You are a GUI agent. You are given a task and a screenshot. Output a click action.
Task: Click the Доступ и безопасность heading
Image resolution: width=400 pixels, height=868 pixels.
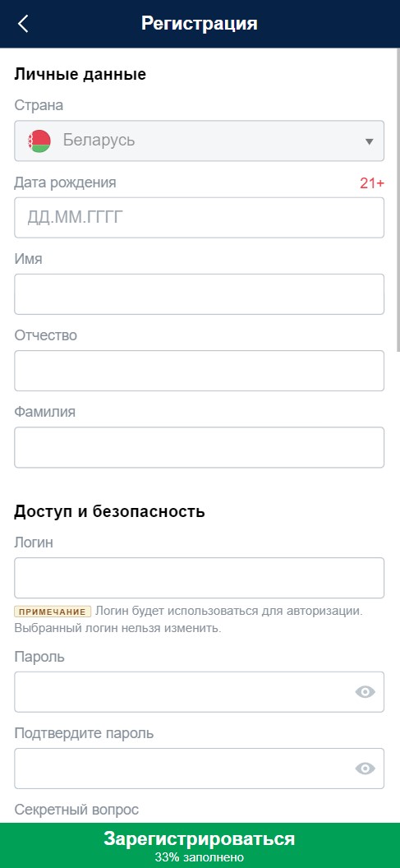[109, 511]
